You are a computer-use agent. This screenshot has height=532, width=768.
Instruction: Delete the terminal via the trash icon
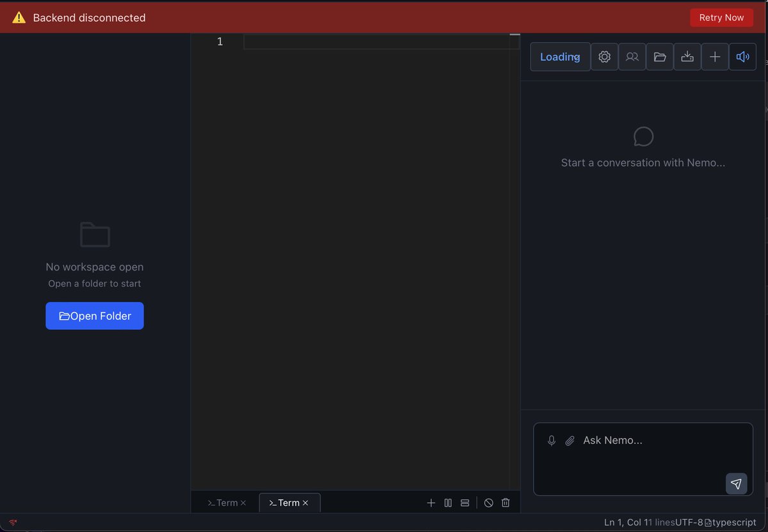point(505,503)
